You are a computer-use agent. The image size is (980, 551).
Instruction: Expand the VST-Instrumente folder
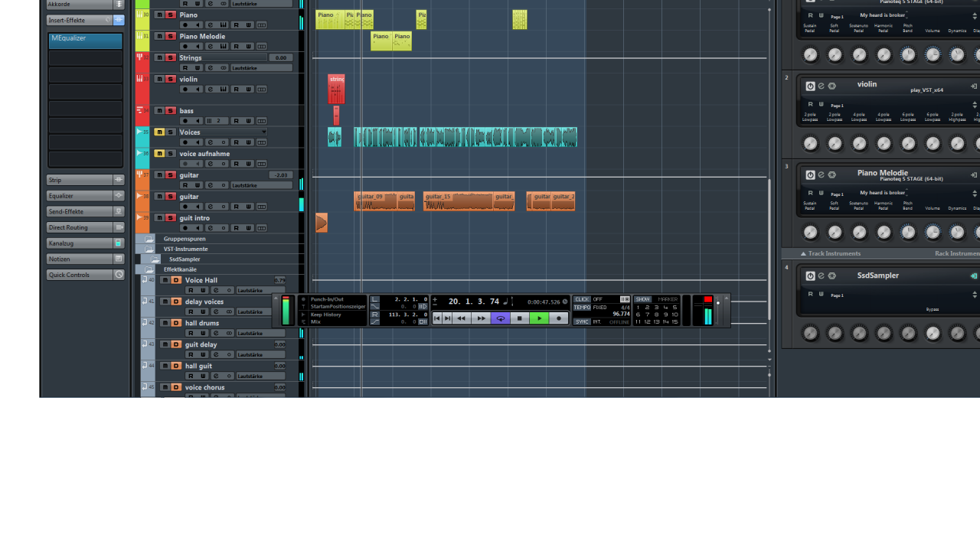click(x=149, y=249)
